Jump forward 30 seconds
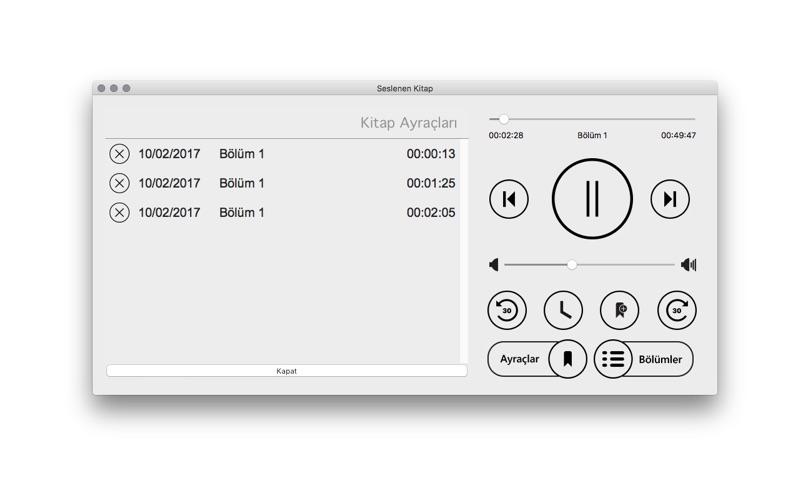This screenshot has height=500, width=800. tap(677, 310)
